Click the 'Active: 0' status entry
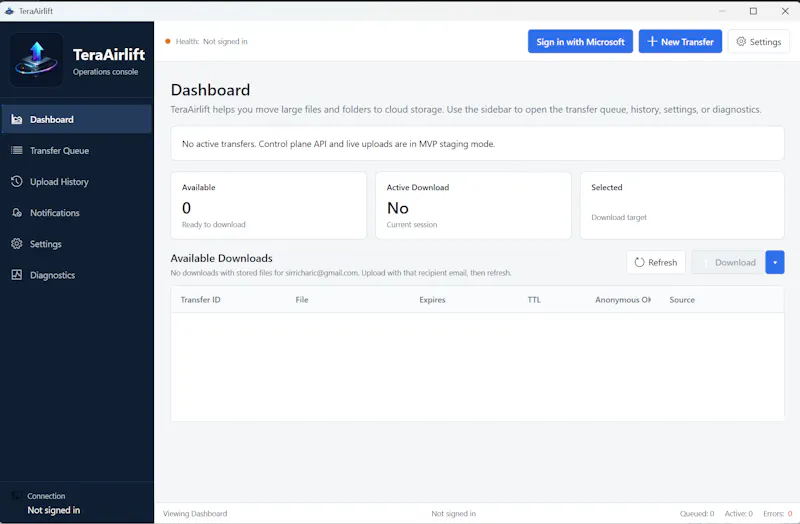800x524 pixels. [738, 513]
